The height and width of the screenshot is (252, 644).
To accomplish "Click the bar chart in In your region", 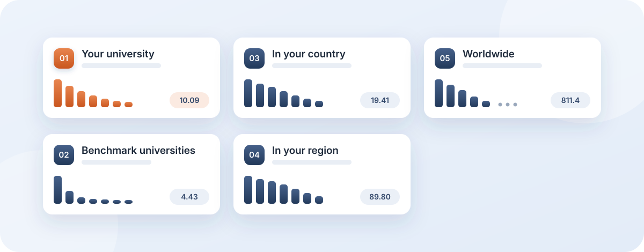I will (x=283, y=190).
